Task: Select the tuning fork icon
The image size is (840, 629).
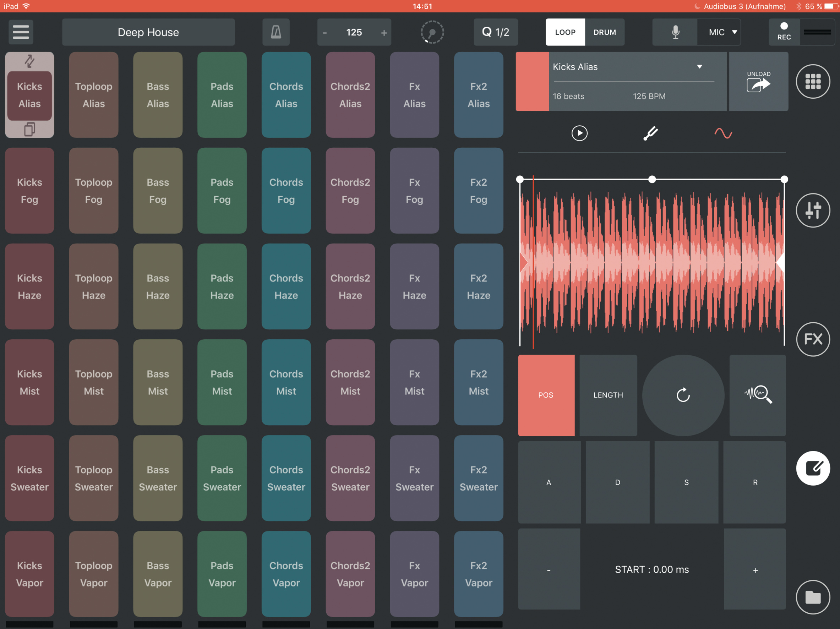Action: pyautogui.click(x=651, y=133)
